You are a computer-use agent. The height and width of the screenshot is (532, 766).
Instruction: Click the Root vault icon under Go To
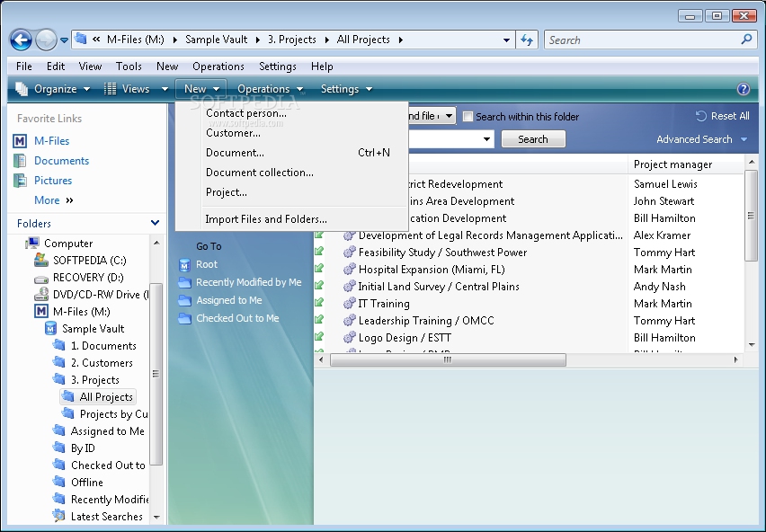pyautogui.click(x=184, y=264)
